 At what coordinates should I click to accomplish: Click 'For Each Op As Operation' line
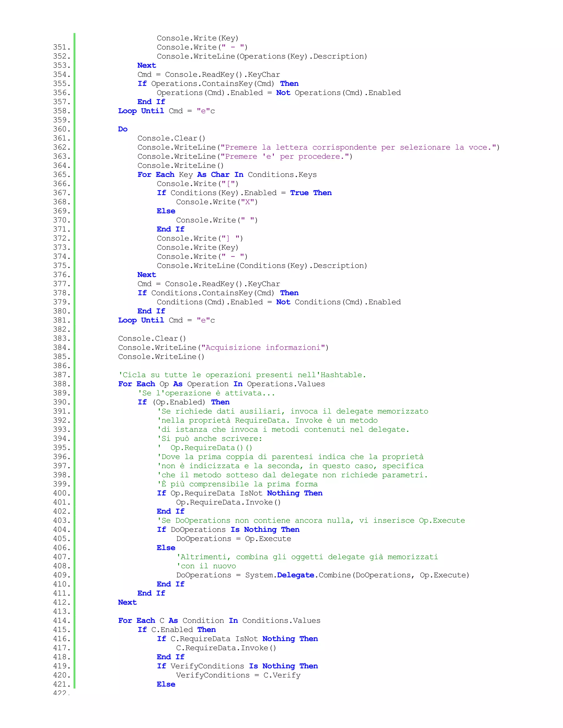[222, 384]
